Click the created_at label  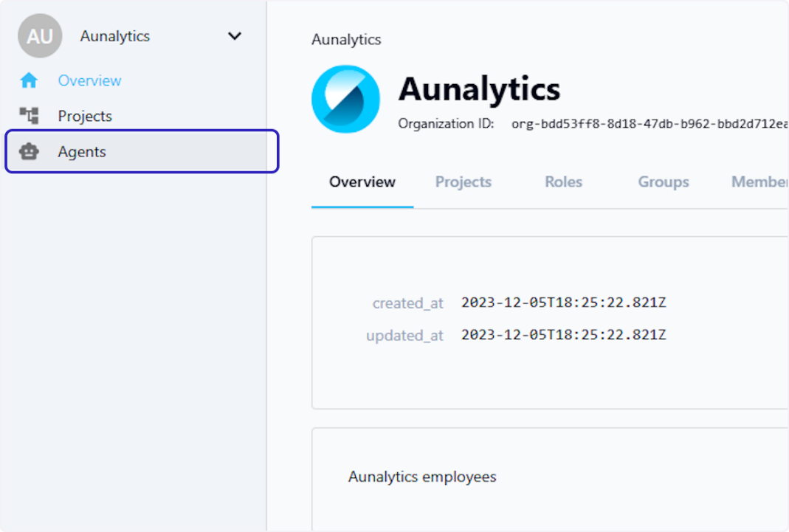(407, 303)
